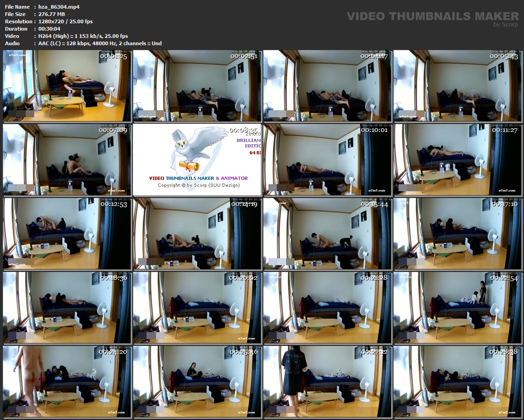This screenshot has width=524, height=420.
Task: Open the thumbnail labeled 00:27:12
Action: 327,382
